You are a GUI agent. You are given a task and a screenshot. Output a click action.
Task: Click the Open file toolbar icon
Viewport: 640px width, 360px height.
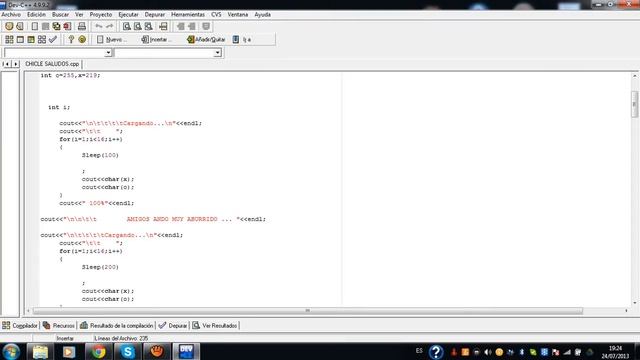click(x=20, y=26)
